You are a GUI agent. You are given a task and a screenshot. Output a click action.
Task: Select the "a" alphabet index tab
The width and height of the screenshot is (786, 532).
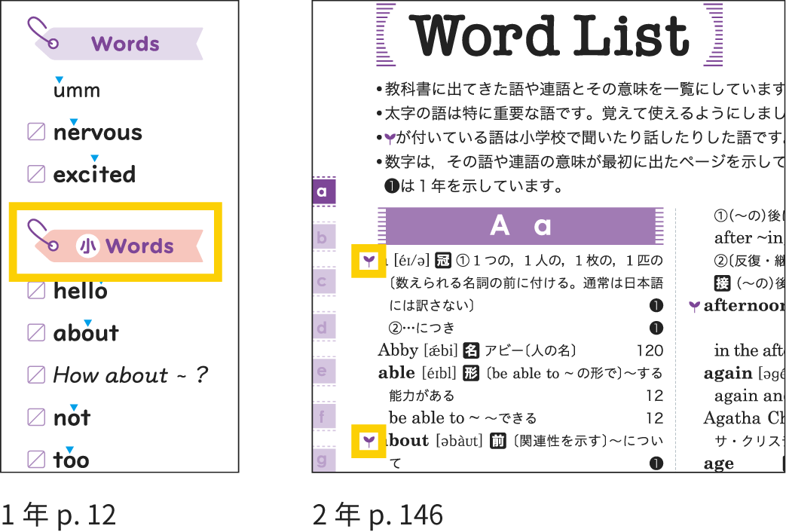tap(323, 191)
